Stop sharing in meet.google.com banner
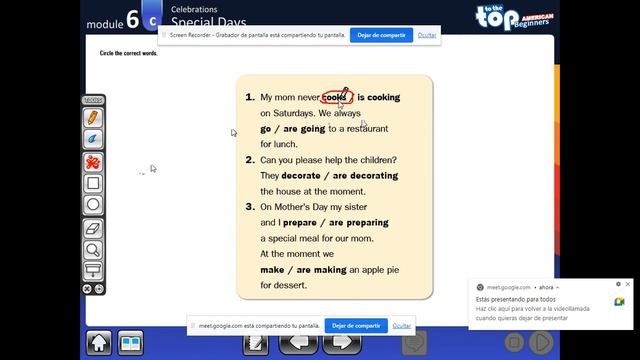Viewport: 640px width, 360px height. pos(356,326)
